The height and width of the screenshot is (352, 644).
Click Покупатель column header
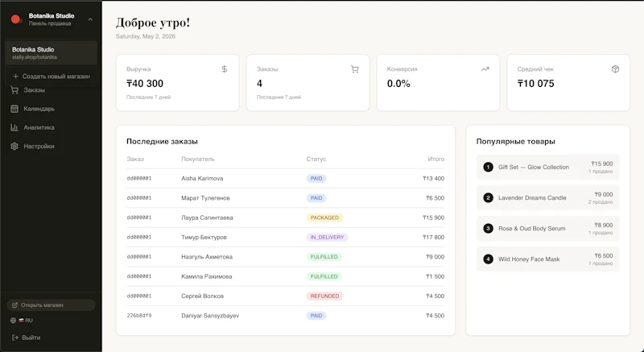pos(198,159)
